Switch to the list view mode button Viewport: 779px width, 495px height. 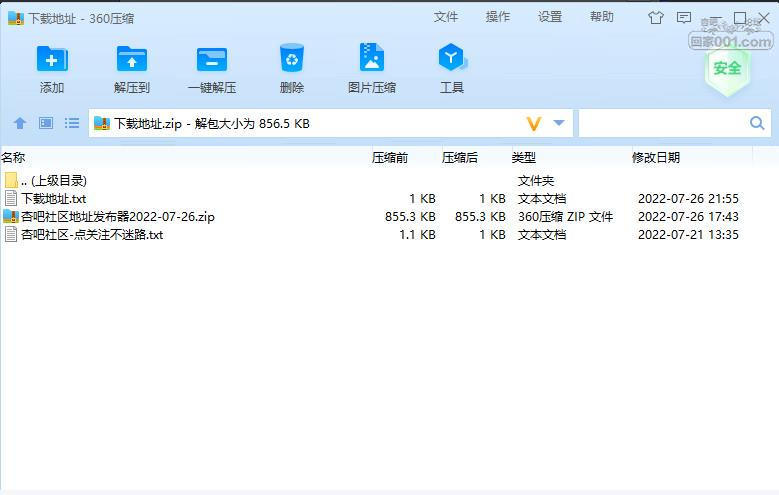[x=72, y=123]
